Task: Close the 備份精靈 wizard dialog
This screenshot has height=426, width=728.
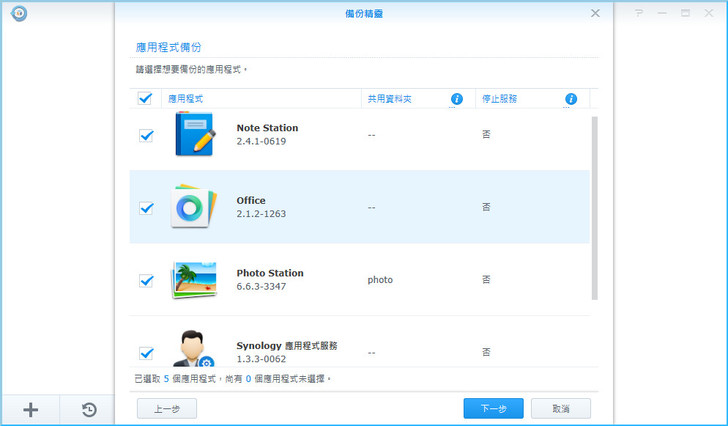Action: (x=595, y=13)
